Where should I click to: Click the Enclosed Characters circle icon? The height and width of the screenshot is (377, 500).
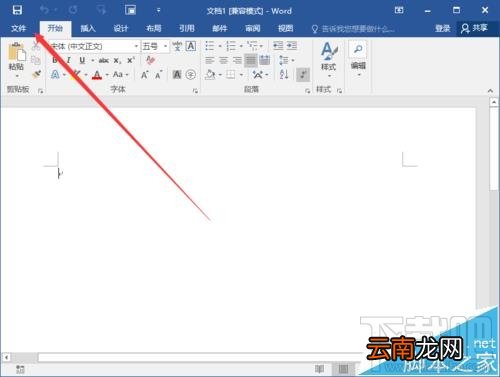[x=191, y=75]
